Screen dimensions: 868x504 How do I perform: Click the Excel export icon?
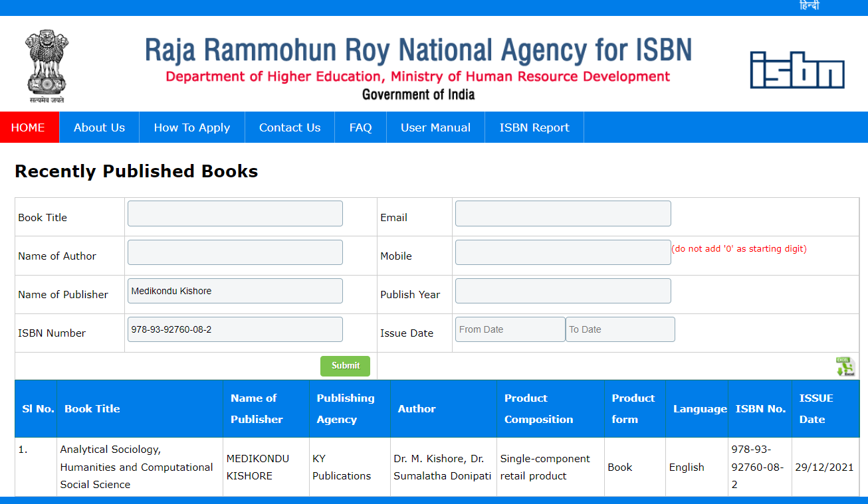coord(845,367)
